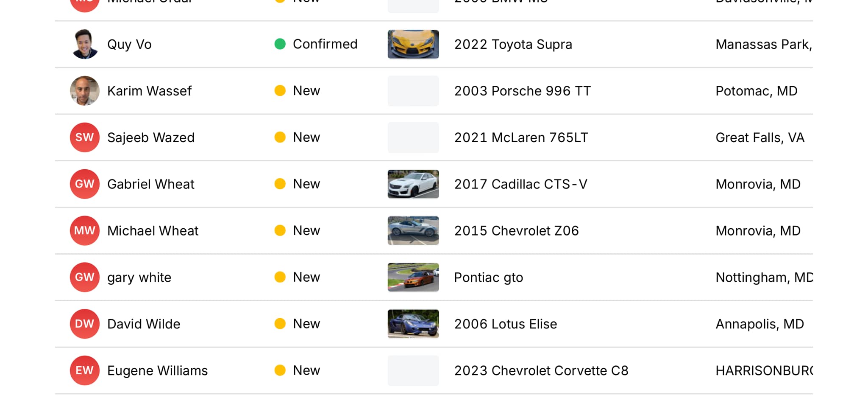Open the blue Lotus Elise thumbnail
The height and width of the screenshot is (401, 868).
(413, 324)
